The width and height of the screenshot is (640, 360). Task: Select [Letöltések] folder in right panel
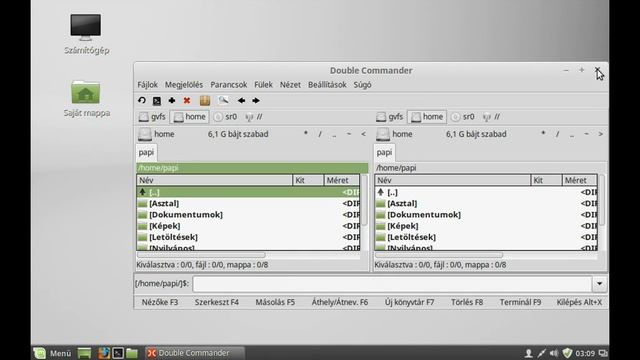486,237
